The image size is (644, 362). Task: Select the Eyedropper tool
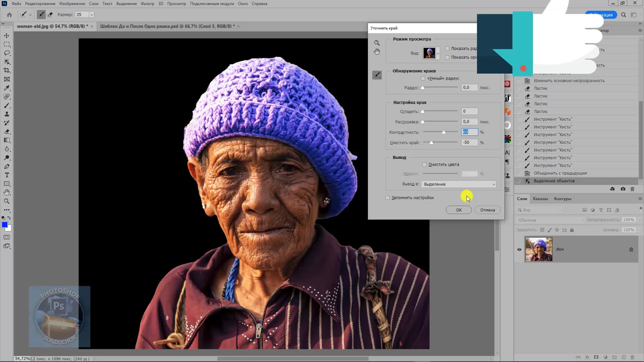tap(7, 88)
